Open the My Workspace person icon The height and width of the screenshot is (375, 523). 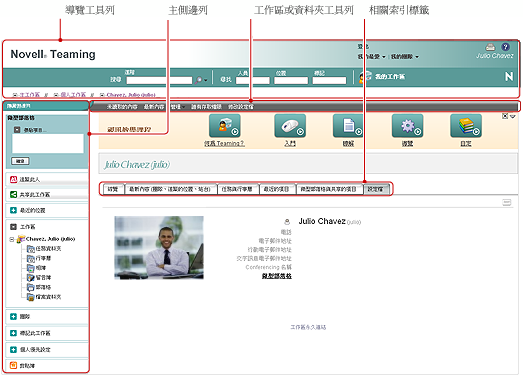click(x=365, y=76)
